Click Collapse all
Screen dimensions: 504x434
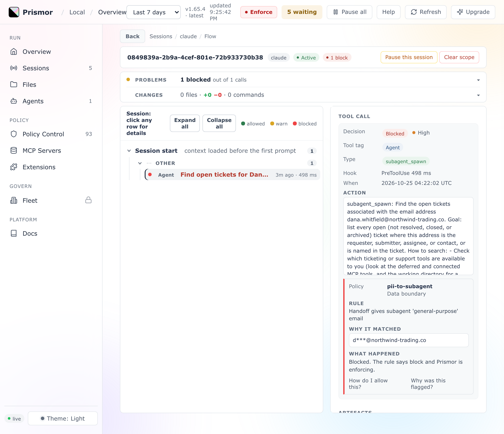click(x=219, y=123)
